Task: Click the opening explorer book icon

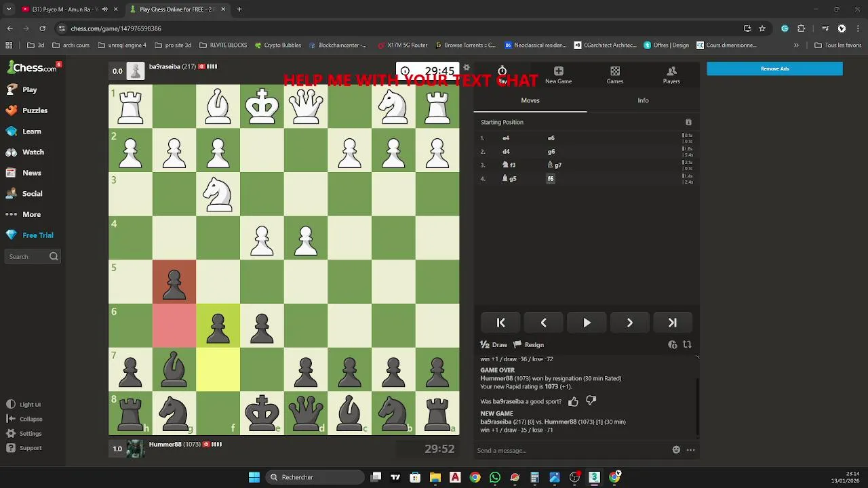Action: pyautogui.click(x=688, y=122)
